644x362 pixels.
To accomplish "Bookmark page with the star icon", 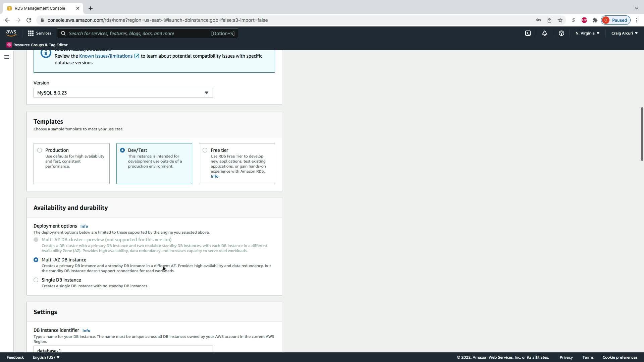I will coord(560,20).
